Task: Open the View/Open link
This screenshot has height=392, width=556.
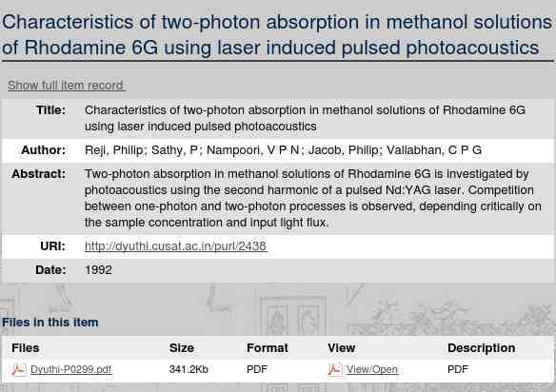Action: 372,369
